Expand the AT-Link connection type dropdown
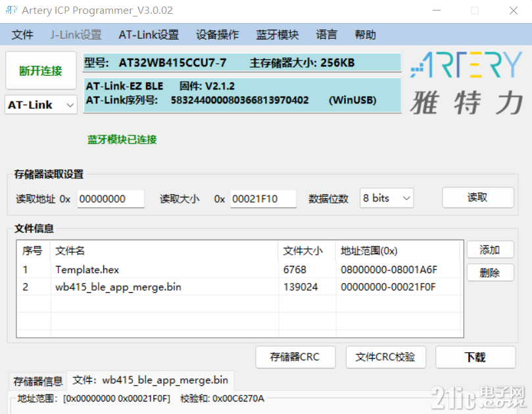 point(41,105)
